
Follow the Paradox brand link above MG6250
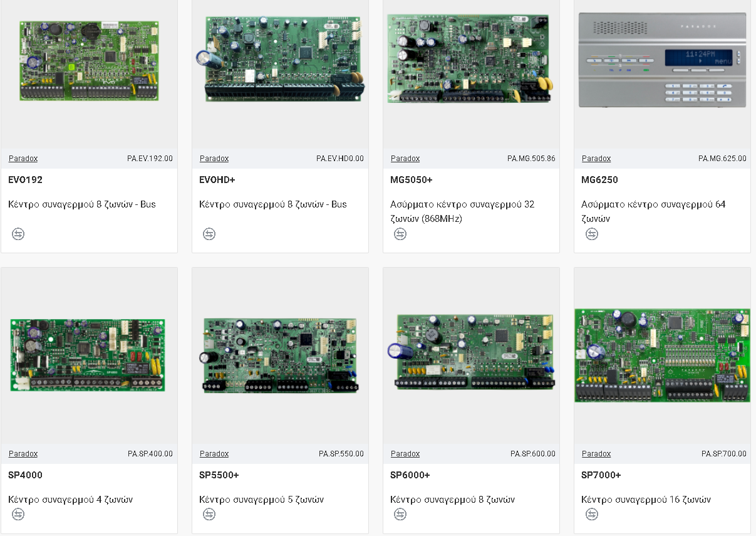(x=596, y=159)
